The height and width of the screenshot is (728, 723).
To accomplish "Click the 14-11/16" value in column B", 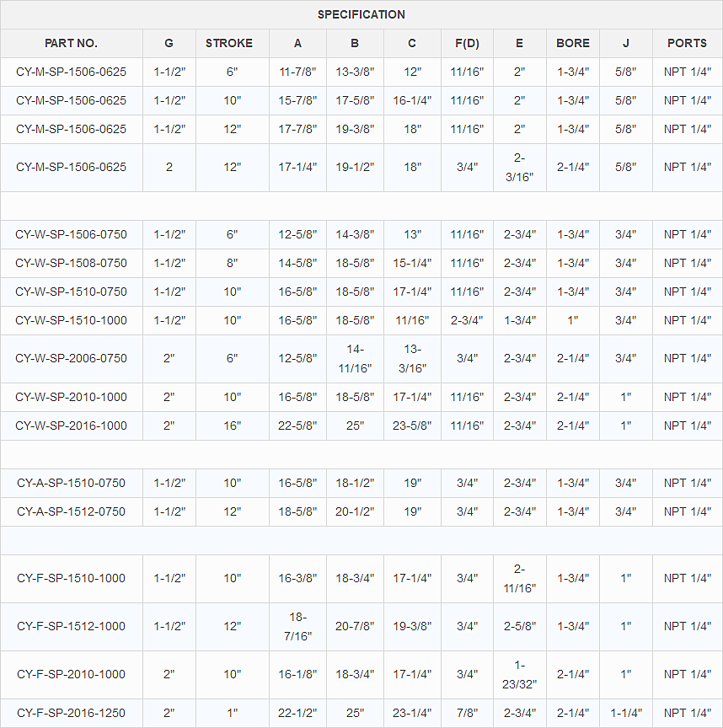I will coord(355,358).
